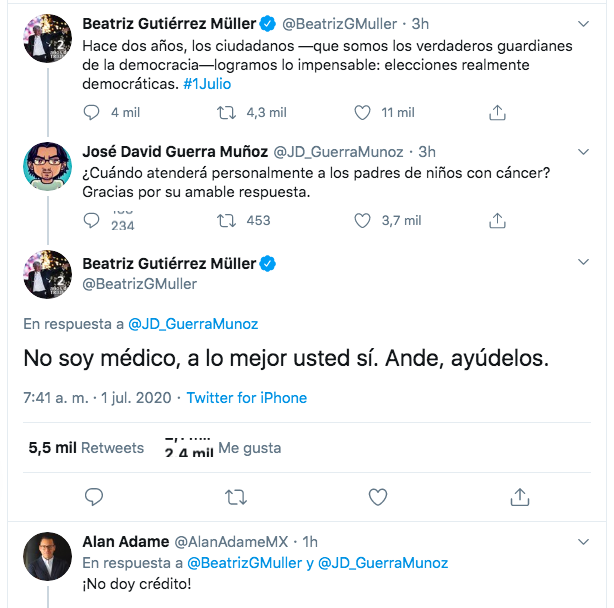The image size is (614, 608).
Task: Open the Twitter for iPhone source link
Action: pyautogui.click(x=247, y=398)
